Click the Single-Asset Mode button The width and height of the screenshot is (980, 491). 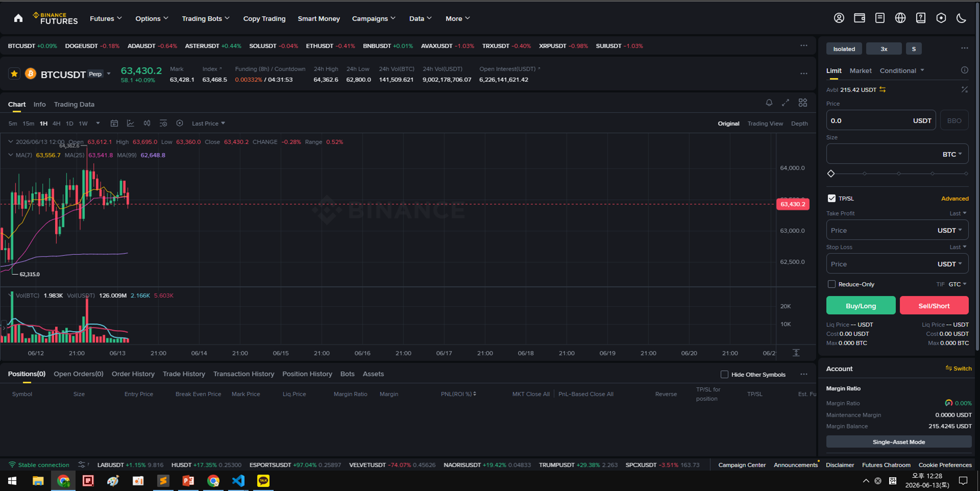[899, 442]
